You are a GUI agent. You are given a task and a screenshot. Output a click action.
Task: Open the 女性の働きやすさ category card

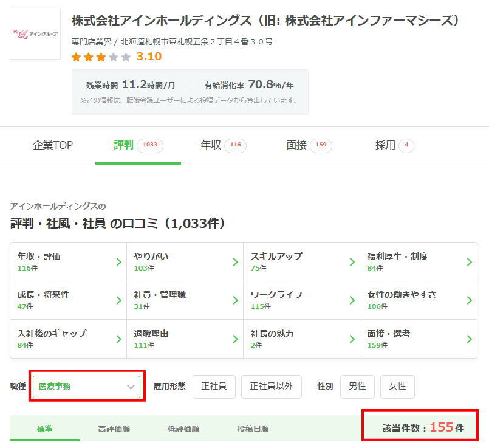(419, 300)
